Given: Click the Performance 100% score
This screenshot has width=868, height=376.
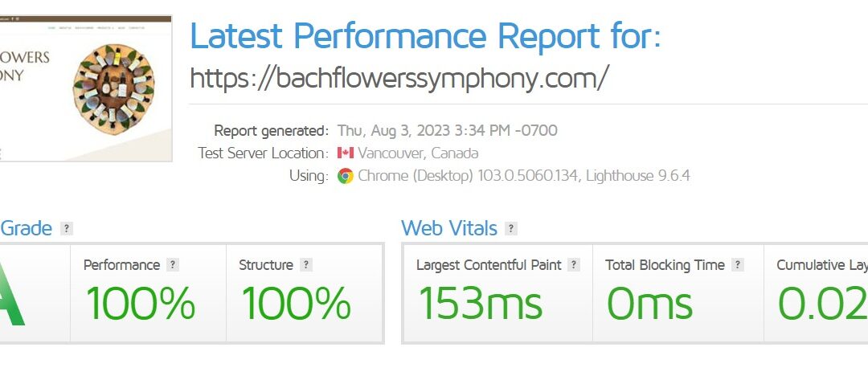Looking at the screenshot, I should (141, 304).
